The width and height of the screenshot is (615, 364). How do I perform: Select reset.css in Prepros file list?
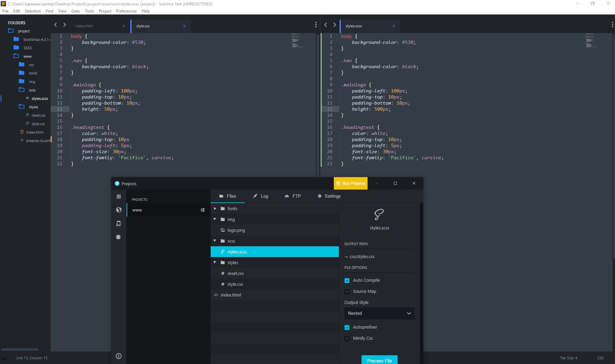pyautogui.click(x=275, y=273)
